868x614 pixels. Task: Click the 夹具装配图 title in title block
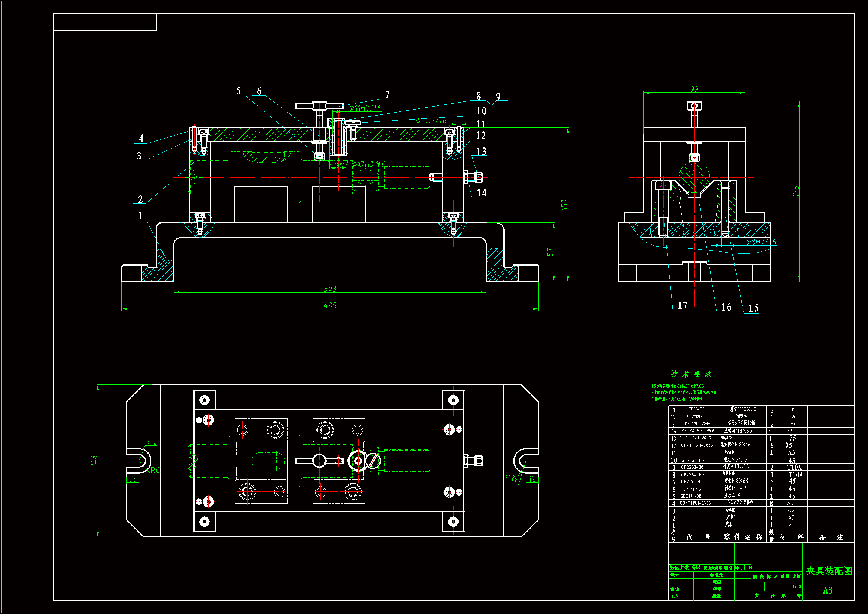[x=829, y=571]
